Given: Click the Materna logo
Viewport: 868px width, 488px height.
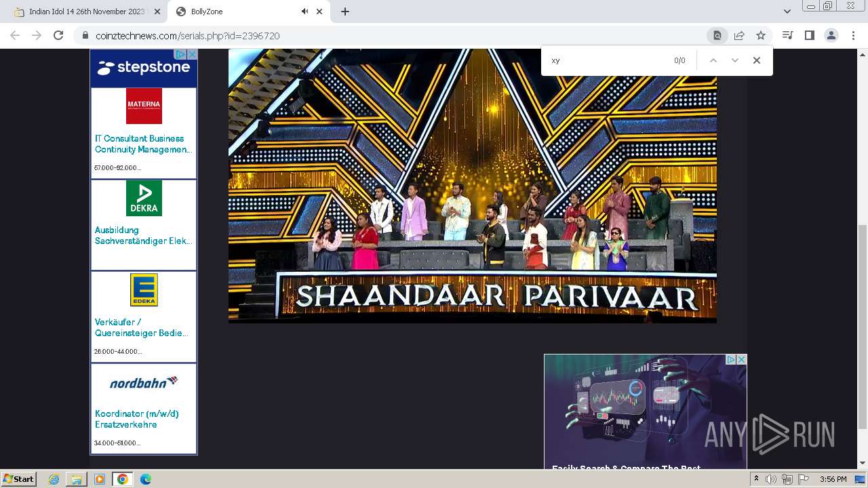Looking at the screenshot, I should [144, 106].
